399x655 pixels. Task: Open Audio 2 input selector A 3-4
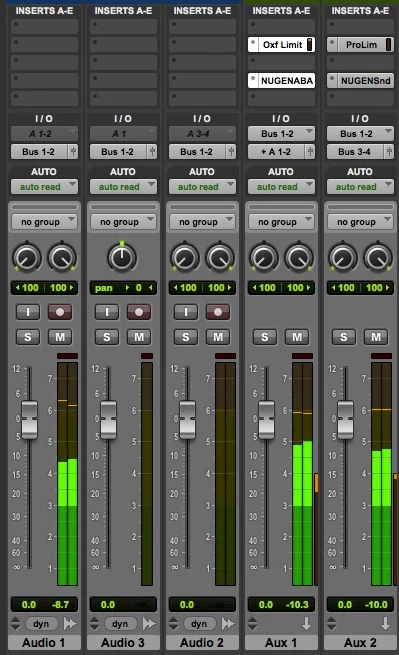[202, 134]
